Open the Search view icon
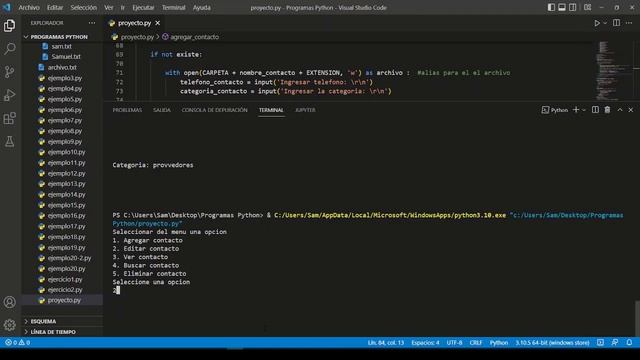The height and width of the screenshot is (360, 640). point(9,49)
